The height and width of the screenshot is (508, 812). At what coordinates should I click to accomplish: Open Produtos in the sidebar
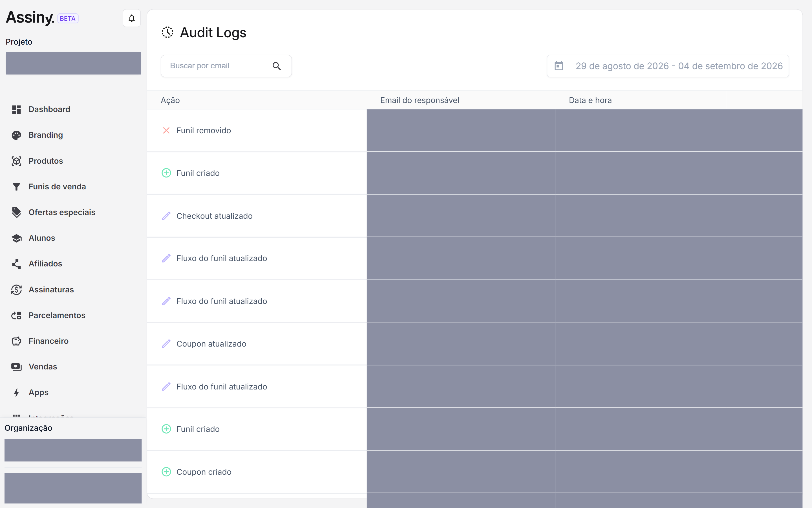(46, 161)
